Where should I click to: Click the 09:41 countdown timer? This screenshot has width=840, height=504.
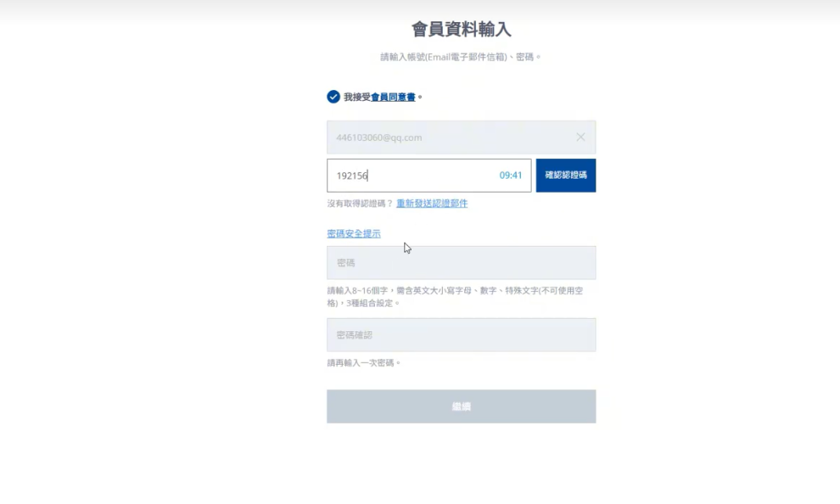pos(510,175)
